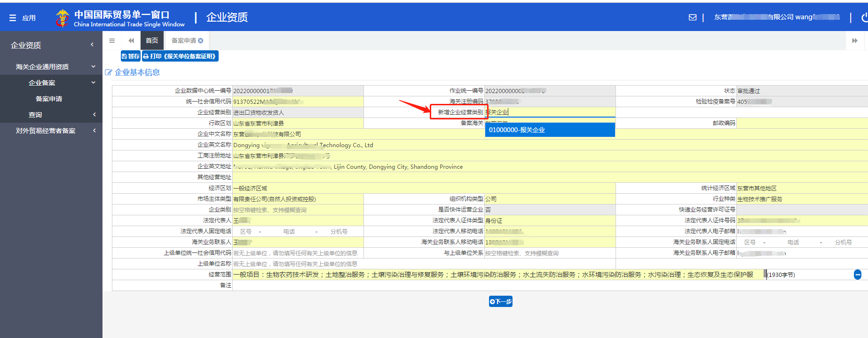Expand 对外贸易经营者备案 menu
The image size is (868, 338).
(x=51, y=131)
